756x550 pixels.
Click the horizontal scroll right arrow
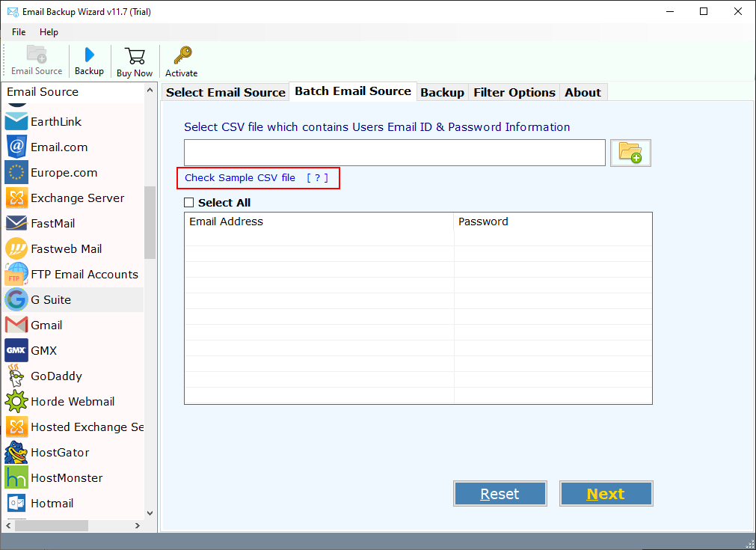coord(138,525)
